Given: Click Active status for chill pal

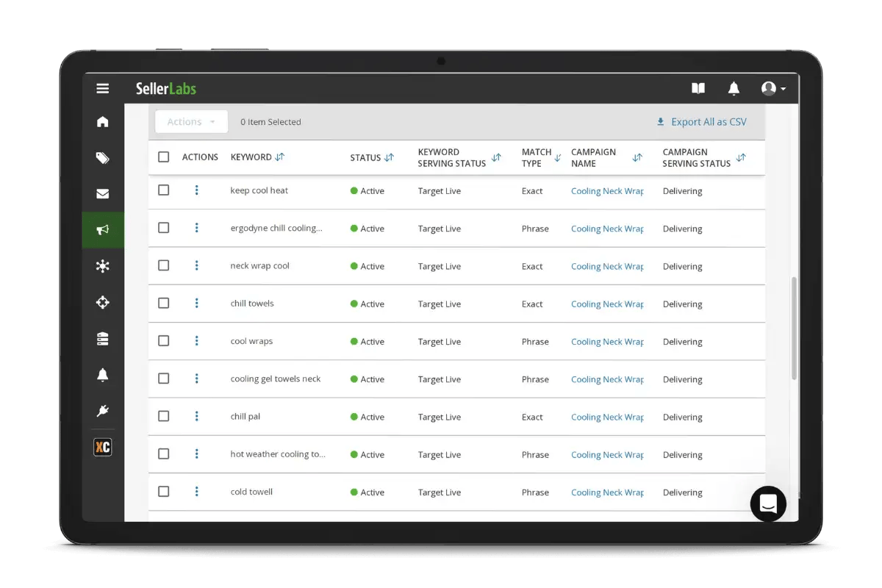Looking at the screenshot, I should tap(367, 417).
